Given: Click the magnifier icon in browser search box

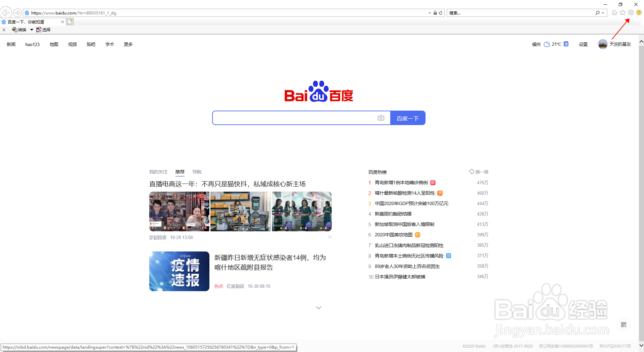Looking at the screenshot, I should (x=597, y=13).
